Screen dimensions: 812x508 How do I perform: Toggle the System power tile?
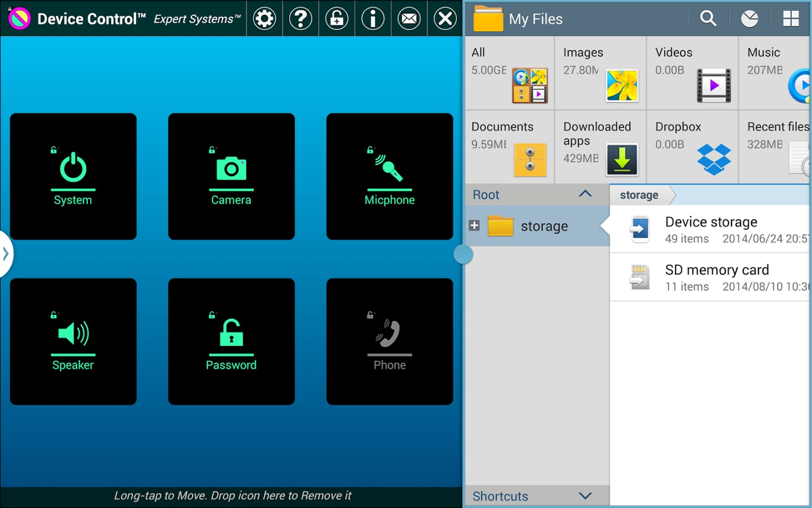coord(73,177)
